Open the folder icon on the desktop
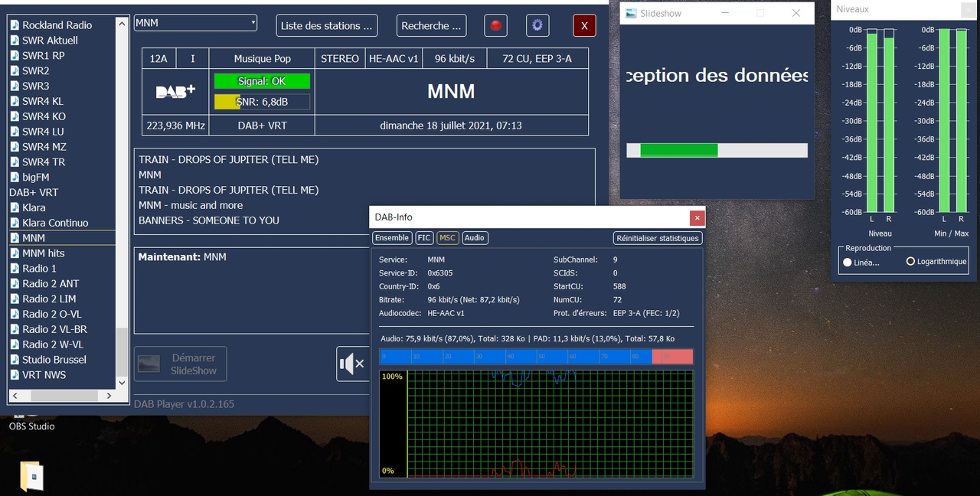980x496 pixels. [32, 475]
